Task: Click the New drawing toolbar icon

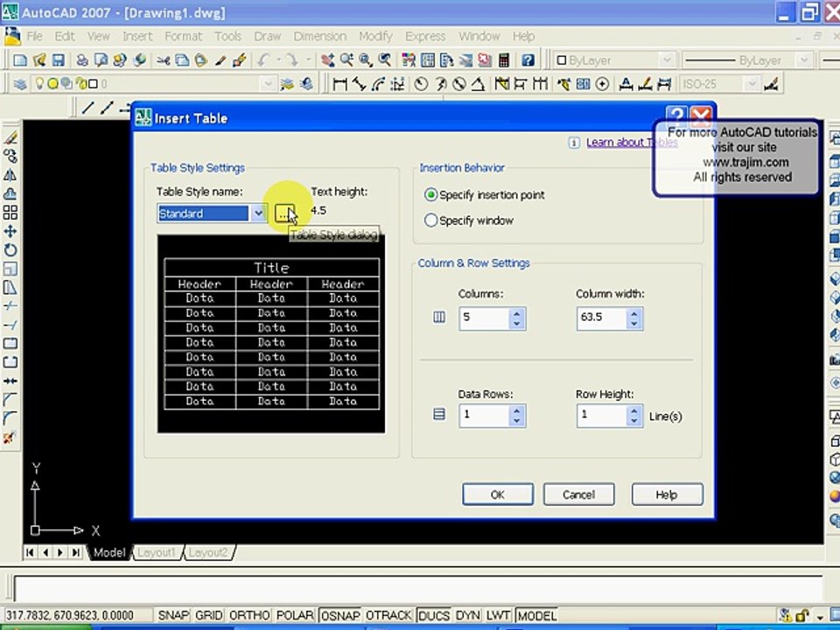Action: click(20, 60)
